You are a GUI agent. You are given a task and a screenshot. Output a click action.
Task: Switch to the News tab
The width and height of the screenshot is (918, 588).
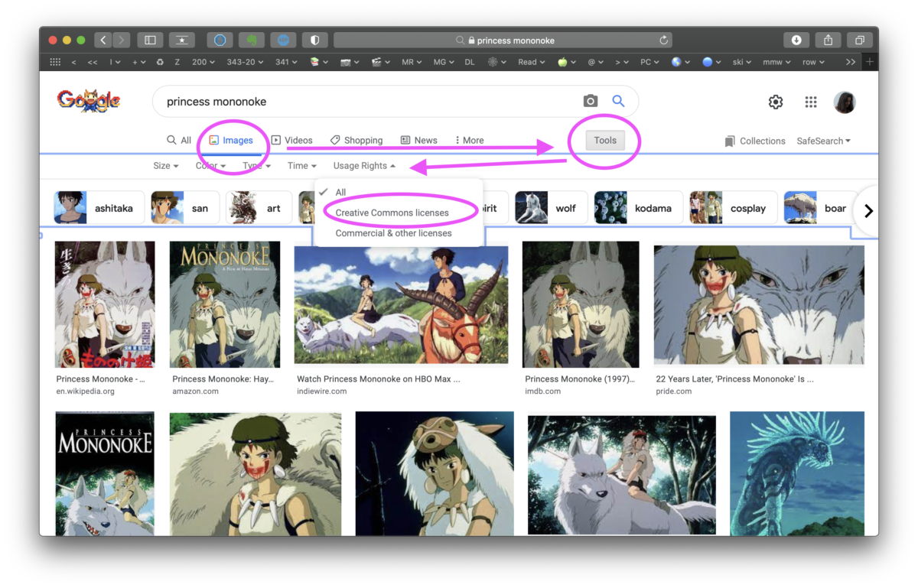[x=419, y=140]
